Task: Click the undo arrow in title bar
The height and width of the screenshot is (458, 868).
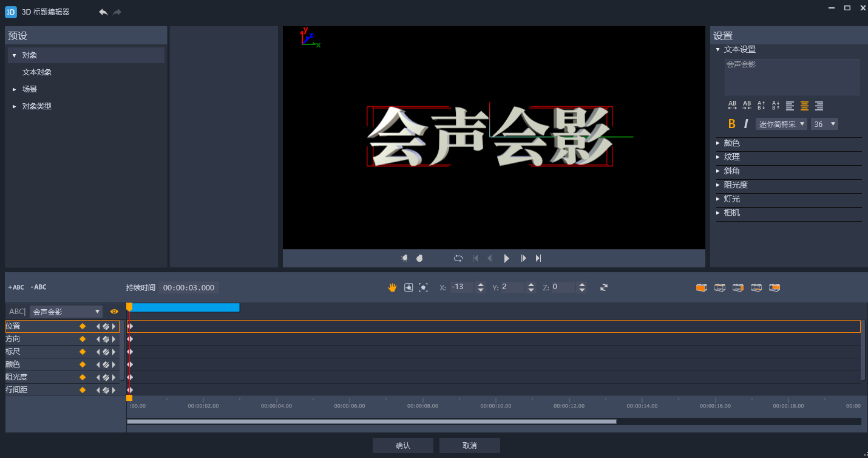Action: (x=103, y=12)
